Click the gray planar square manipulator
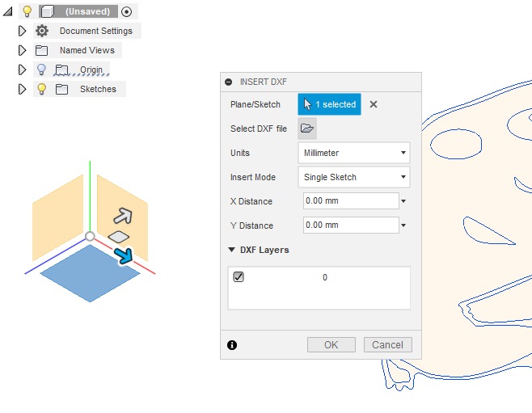This screenshot has width=532, height=413. pyautogui.click(x=118, y=237)
